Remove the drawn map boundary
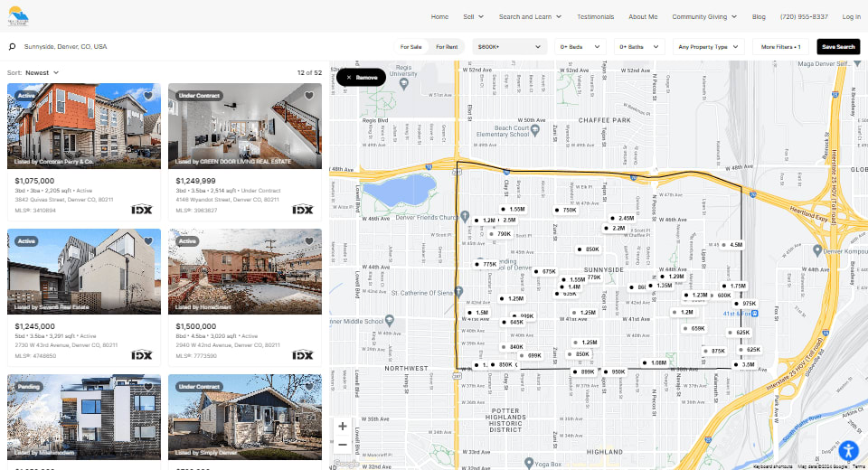The height and width of the screenshot is (470, 868). coord(361,78)
